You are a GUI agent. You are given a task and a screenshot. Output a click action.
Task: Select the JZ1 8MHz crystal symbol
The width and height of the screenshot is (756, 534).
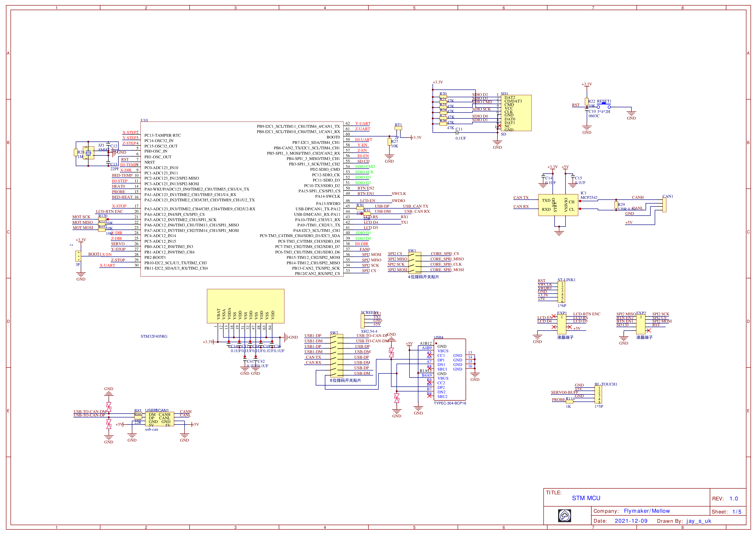(88, 153)
